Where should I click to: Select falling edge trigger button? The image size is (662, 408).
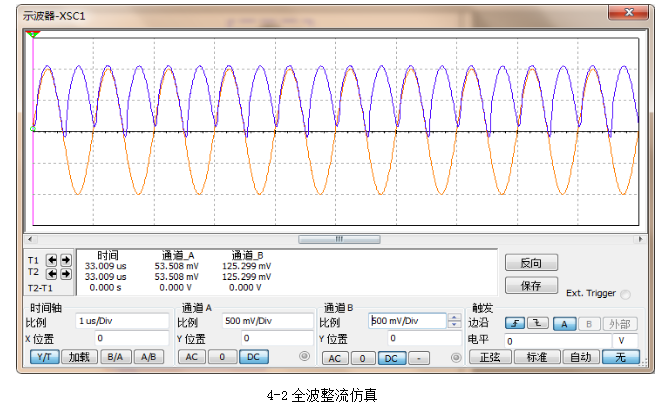[x=537, y=324]
